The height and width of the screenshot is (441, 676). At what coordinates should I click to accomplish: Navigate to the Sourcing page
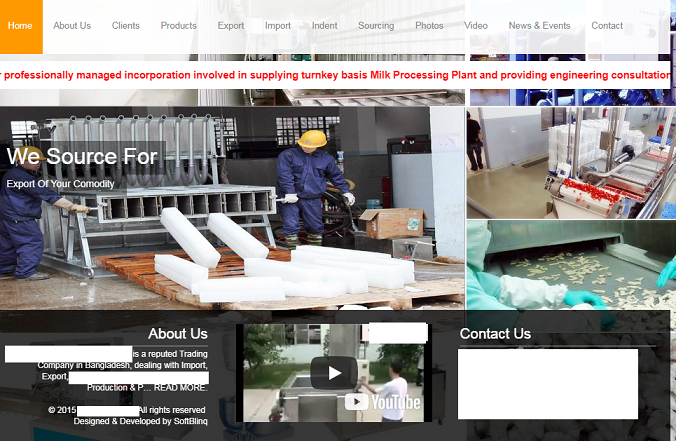376,26
